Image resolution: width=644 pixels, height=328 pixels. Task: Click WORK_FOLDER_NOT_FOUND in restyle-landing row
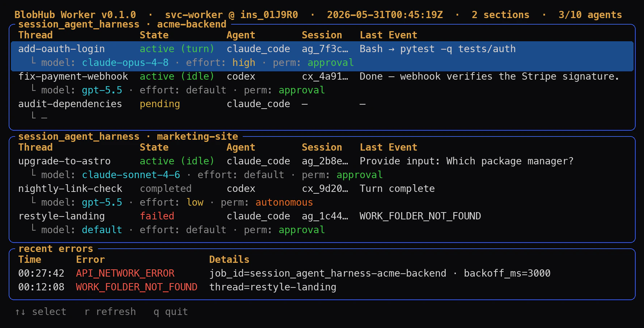tap(420, 216)
